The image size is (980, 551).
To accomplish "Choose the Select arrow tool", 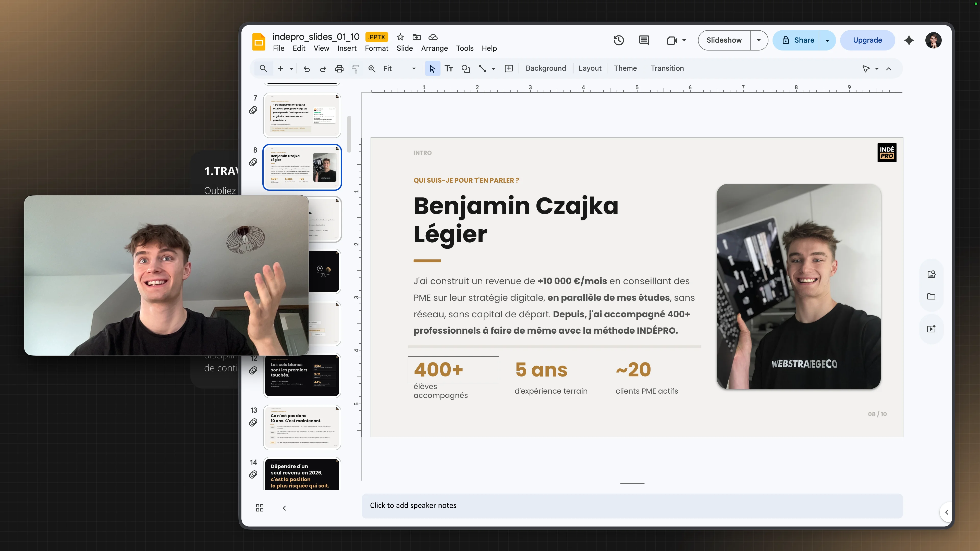I will pos(433,68).
